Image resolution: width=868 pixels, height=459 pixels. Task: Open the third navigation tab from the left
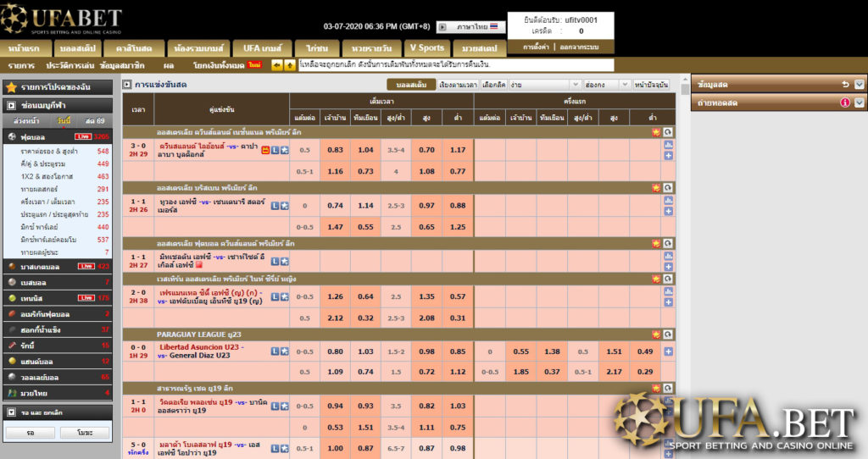coord(134,48)
